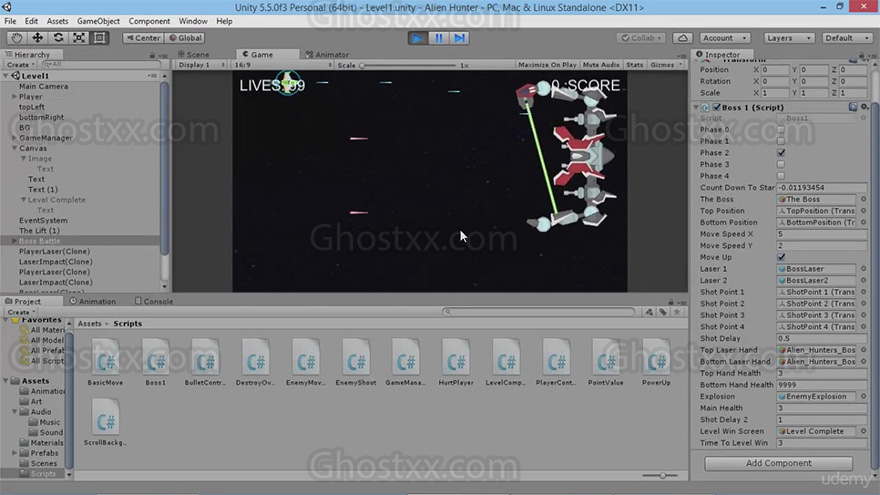Select the Scale tool in toolbar
The width and height of the screenshot is (880, 495).
point(79,38)
